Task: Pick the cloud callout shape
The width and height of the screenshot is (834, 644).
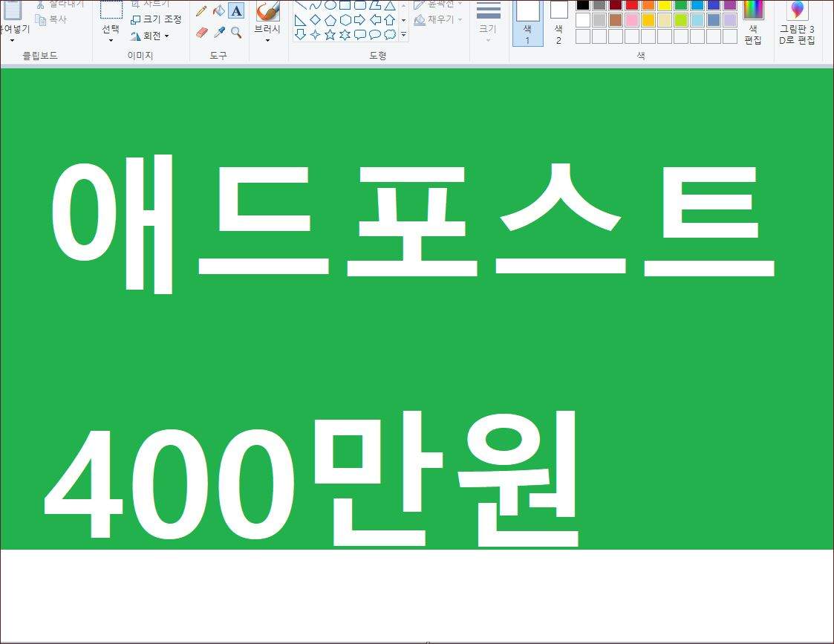Action: pos(390,35)
